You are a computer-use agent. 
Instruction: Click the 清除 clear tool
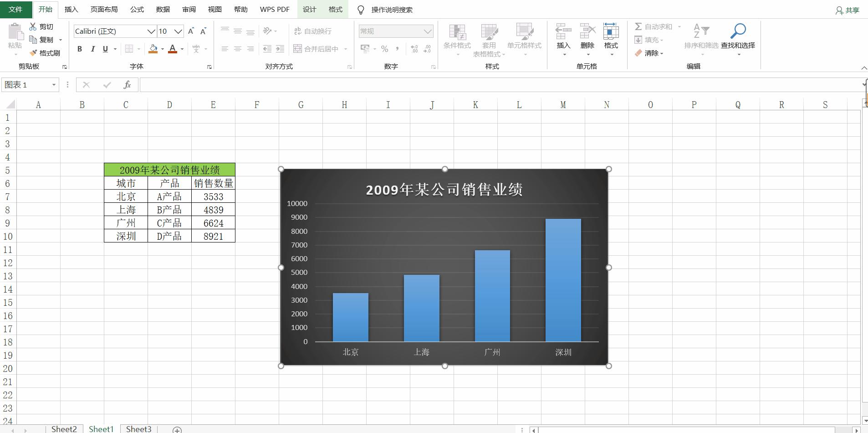[651, 53]
